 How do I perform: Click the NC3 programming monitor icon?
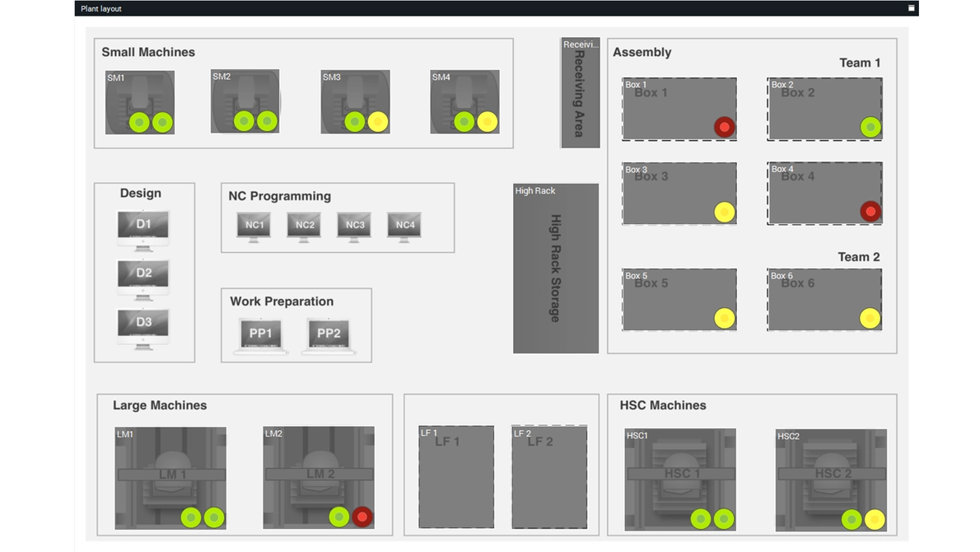(x=354, y=227)
